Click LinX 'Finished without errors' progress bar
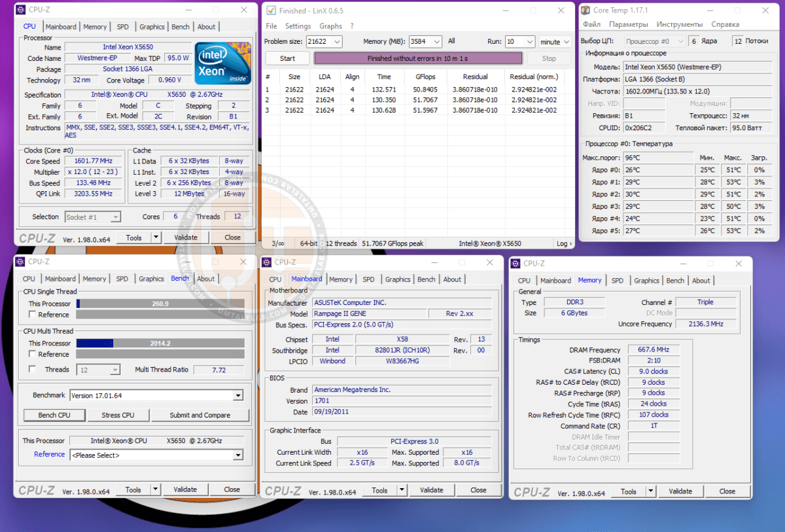The height and width of the screenshot is (532, 785). coord(419,58)
